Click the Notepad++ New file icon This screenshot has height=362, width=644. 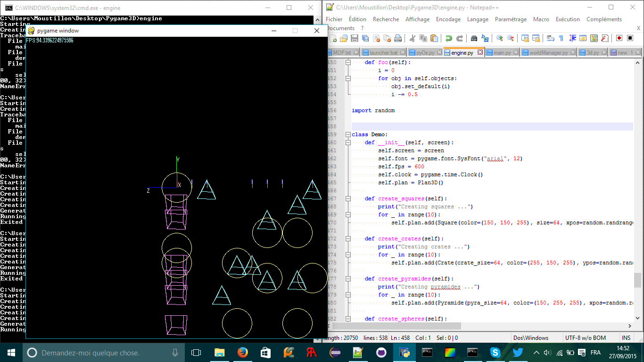[x=333, y=38]
